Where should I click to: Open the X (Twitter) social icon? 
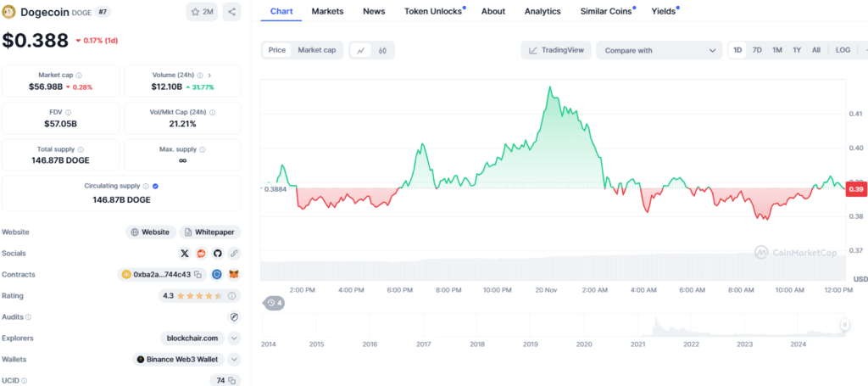pyautogui.click(x=185, y=253)
